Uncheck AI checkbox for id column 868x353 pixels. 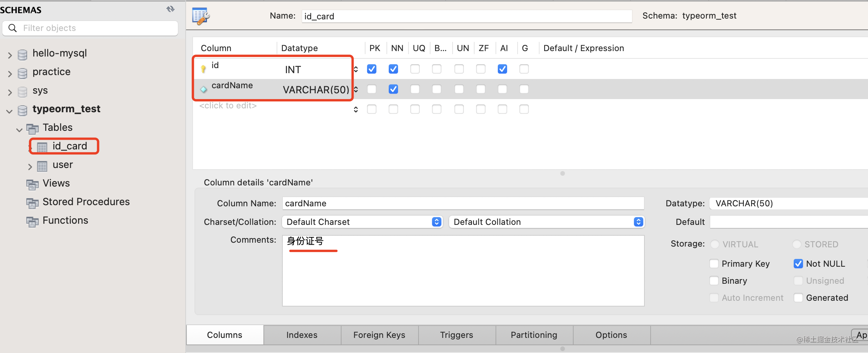[502, 69]
